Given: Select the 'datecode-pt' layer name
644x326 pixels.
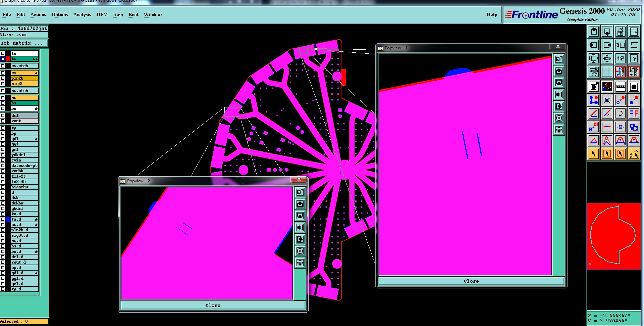Looking at the screenshot, I should click(25, 166).
